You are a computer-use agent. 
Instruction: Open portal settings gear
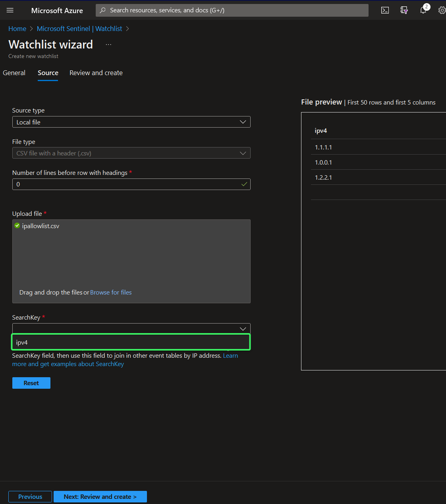[442, 10]
